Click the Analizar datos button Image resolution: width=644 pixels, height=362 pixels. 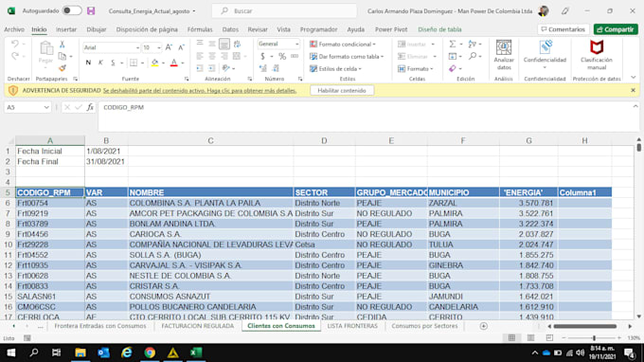point(504,56)
